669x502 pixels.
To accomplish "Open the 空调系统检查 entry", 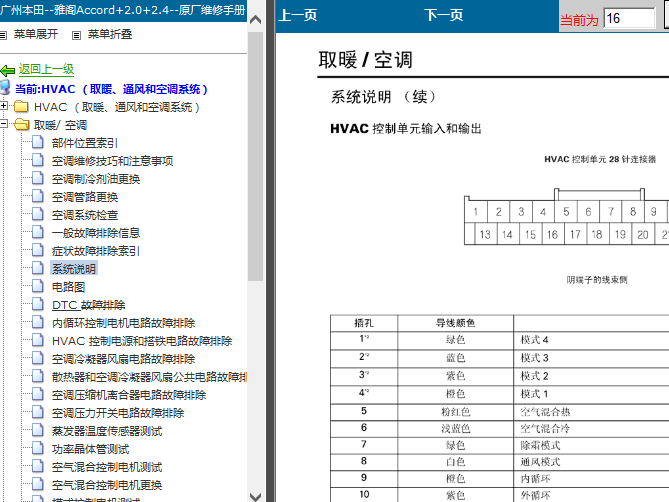I will click(x=85, y=215).
